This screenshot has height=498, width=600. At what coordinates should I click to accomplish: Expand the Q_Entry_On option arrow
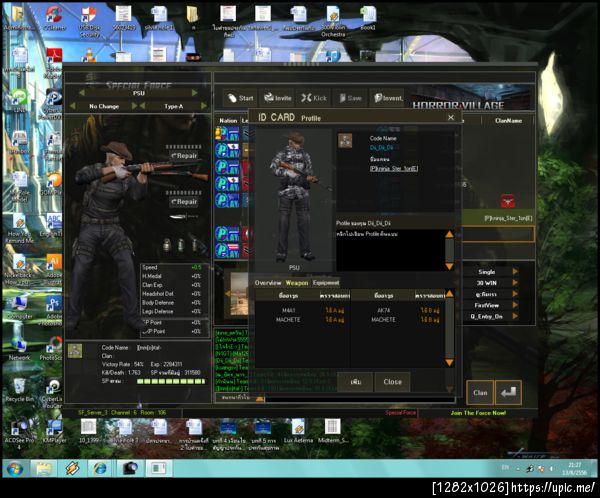point(515,316)
